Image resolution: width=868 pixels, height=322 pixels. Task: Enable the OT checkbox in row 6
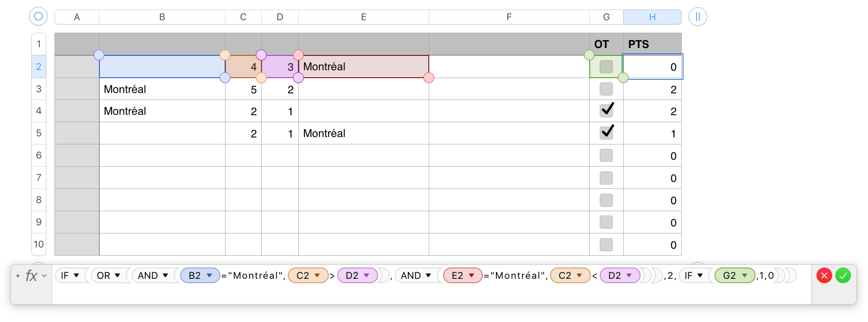[606, 155]
